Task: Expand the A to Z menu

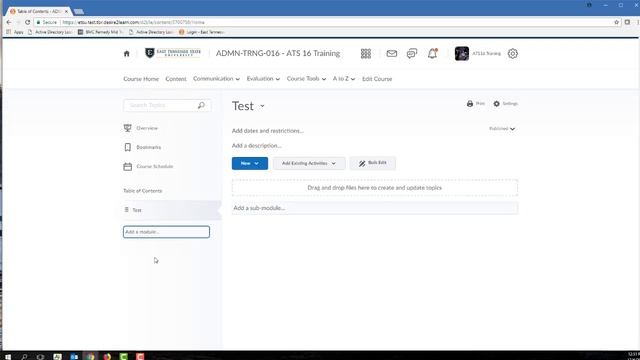Action: tap(344, 79)
